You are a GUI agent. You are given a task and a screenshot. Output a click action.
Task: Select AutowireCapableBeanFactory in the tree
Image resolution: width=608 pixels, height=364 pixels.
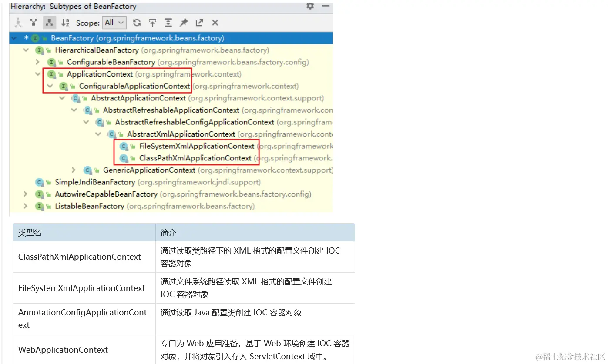click(x=106, y=194)
